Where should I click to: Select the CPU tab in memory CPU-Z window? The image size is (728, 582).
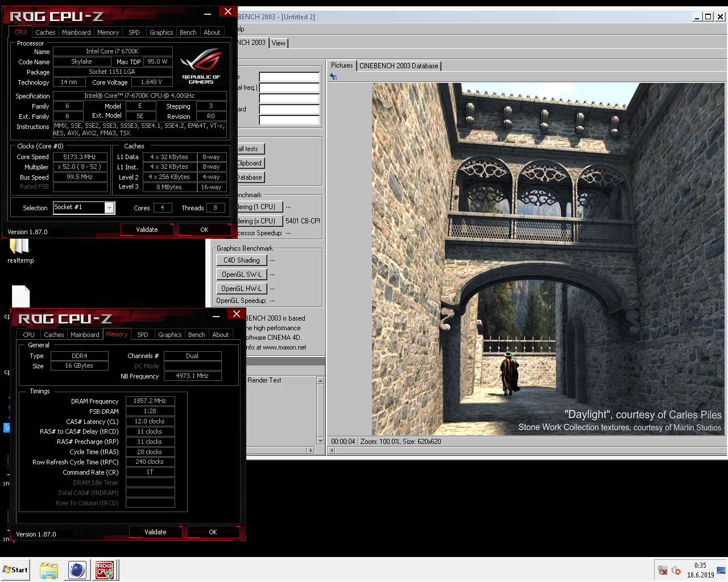click(x=29, y=335)
